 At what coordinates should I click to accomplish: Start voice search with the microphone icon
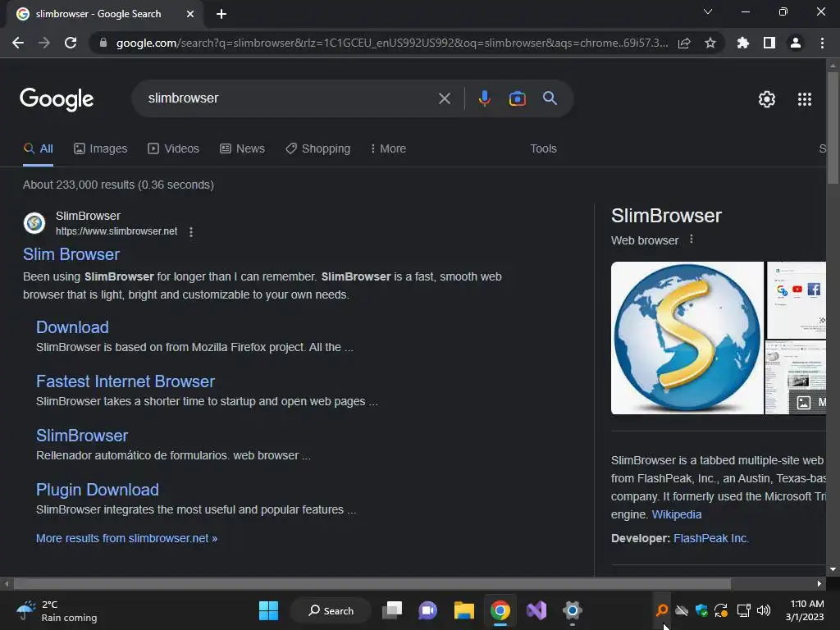[x=484, y=98]
